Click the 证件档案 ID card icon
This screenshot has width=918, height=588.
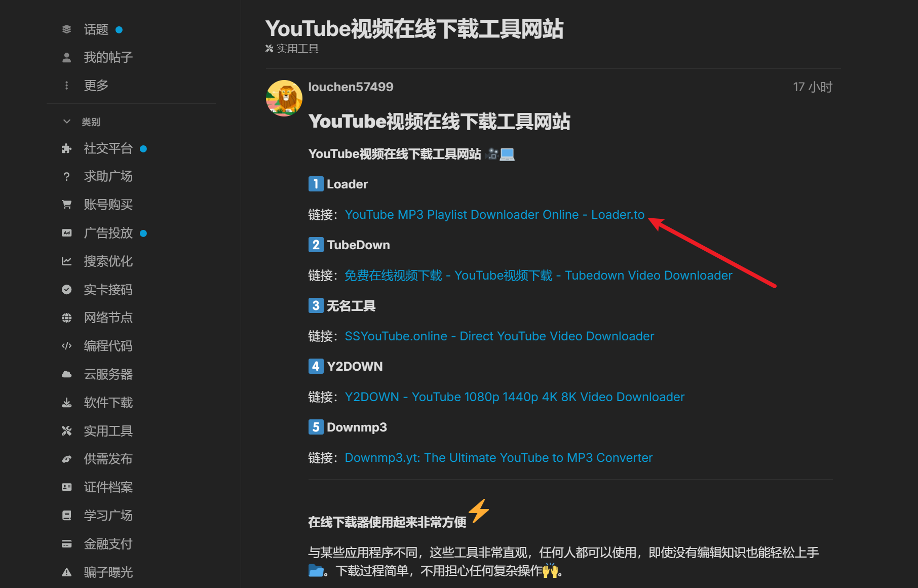[66, 487]
